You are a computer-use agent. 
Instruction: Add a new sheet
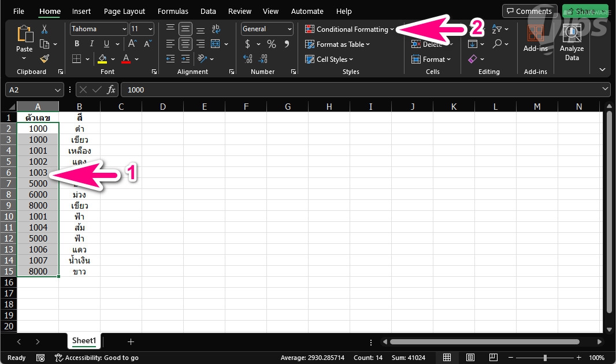[131, 341]
